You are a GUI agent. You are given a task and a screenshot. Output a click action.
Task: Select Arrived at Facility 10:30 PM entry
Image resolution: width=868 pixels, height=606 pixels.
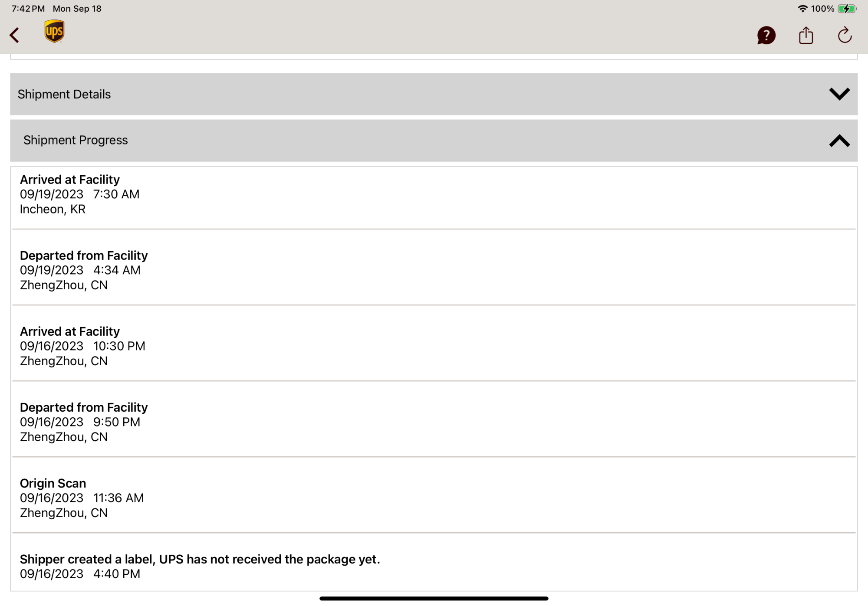click(x=434, y=343)
